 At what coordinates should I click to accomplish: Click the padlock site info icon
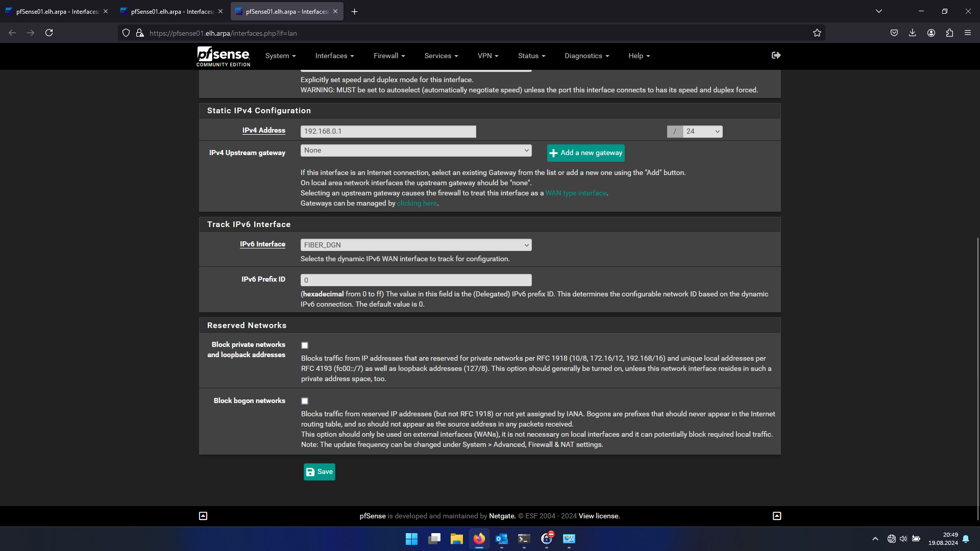click(x=140, y=33)
